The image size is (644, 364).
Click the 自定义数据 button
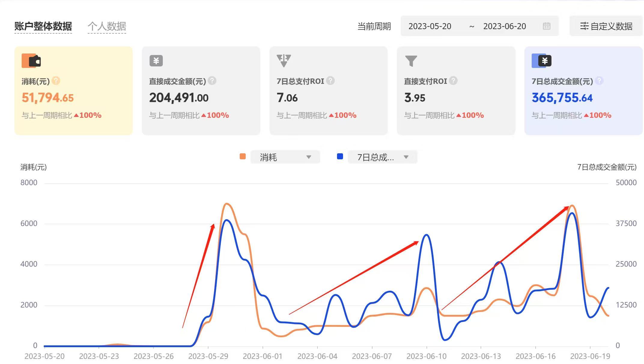(x=606, y=26)
